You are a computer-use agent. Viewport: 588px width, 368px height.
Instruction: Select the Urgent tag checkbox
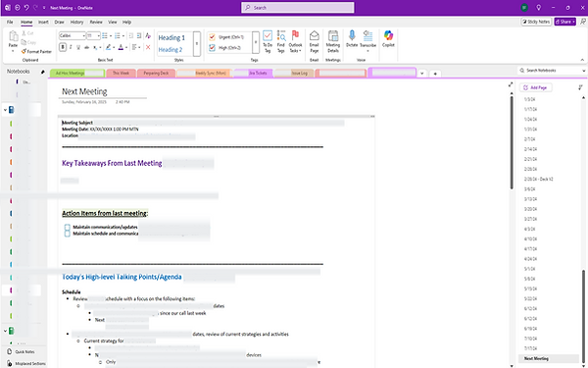coord(212,37)
